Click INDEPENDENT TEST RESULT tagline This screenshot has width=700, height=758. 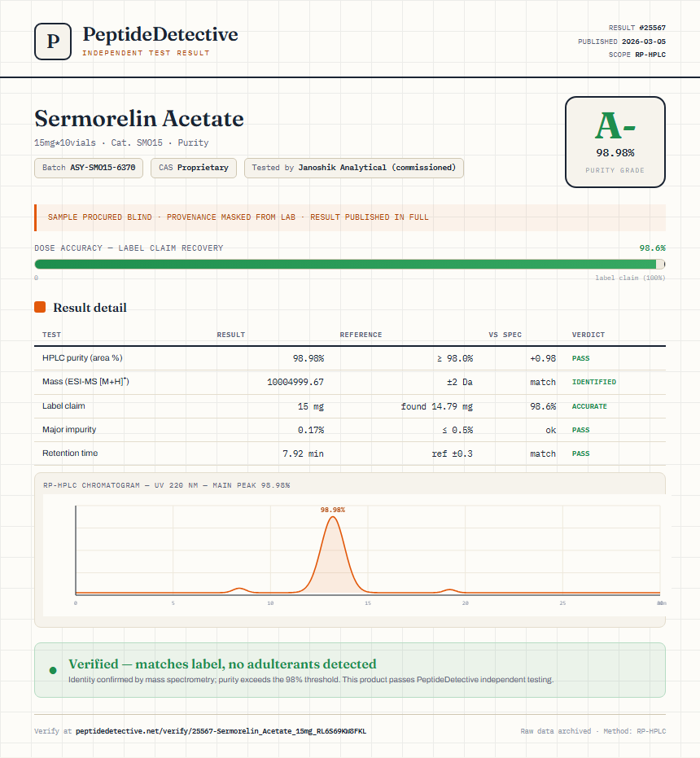(x=146, y=53)
